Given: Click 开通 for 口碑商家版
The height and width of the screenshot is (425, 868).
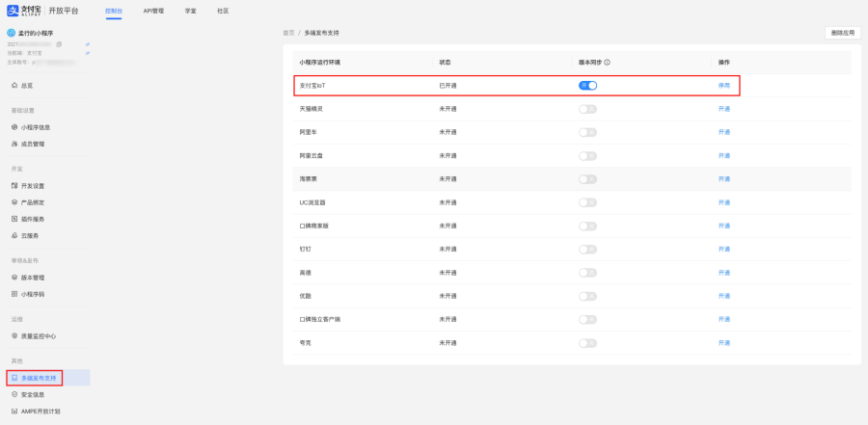Looking at the screenshot, I should (724, 226).
